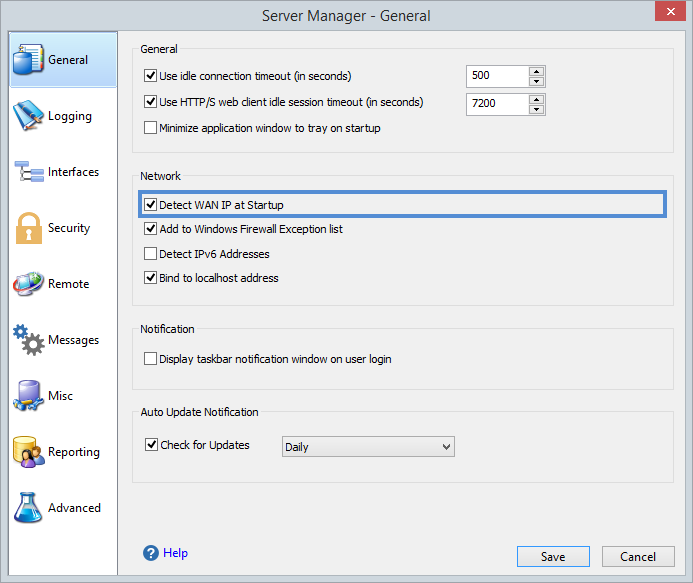
Task: Uncheck Check for Updates
Action: [152, 444]
